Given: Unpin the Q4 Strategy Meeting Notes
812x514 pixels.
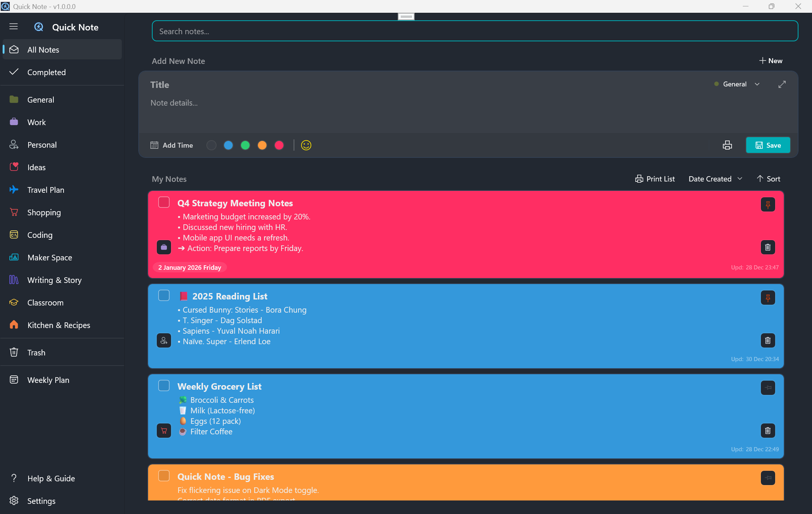Looking at the screenshot, I should (x=768, y=205).
